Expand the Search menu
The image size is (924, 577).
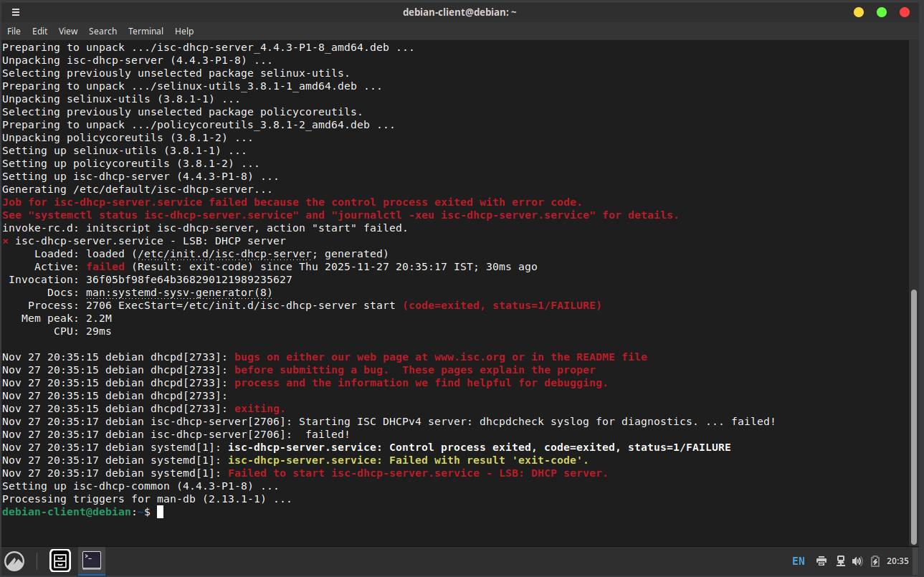103,32
